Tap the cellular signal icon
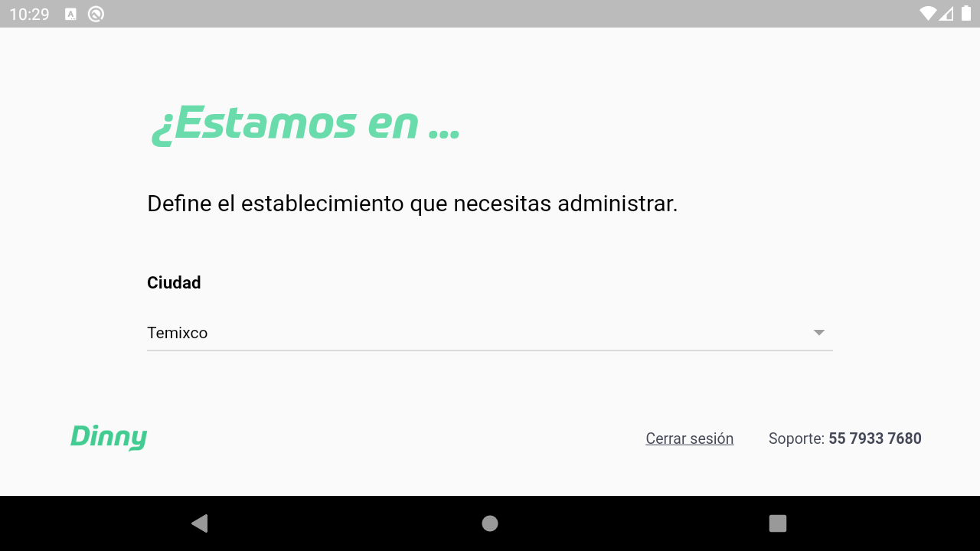980x551 pixels. [946, 14]
